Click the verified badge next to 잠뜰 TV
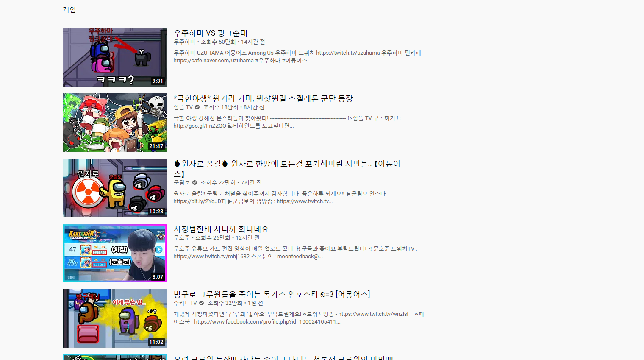 click(x=197, y=107)
